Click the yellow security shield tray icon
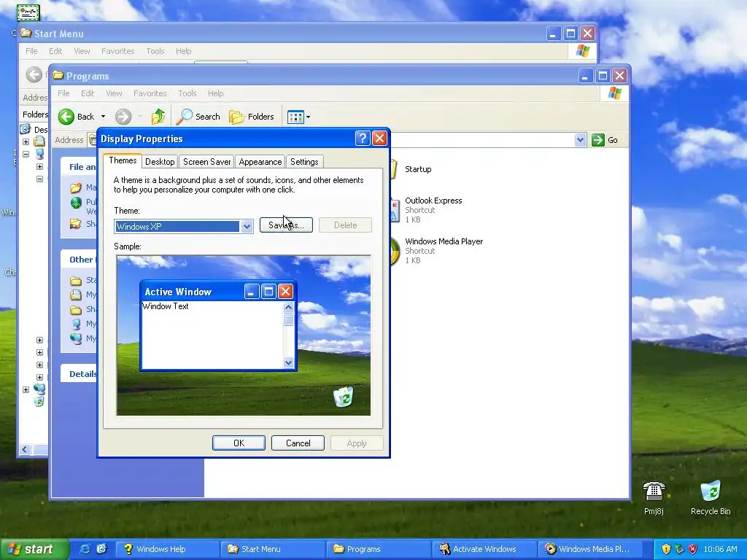The height and width of the screenshot is (560, 747). click(x=666, y=549)
